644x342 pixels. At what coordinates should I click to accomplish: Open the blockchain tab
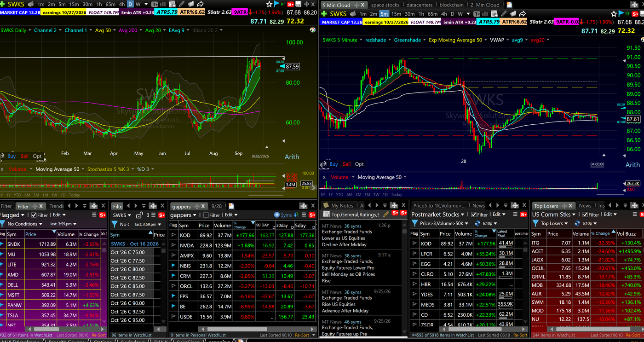[451, 5]
